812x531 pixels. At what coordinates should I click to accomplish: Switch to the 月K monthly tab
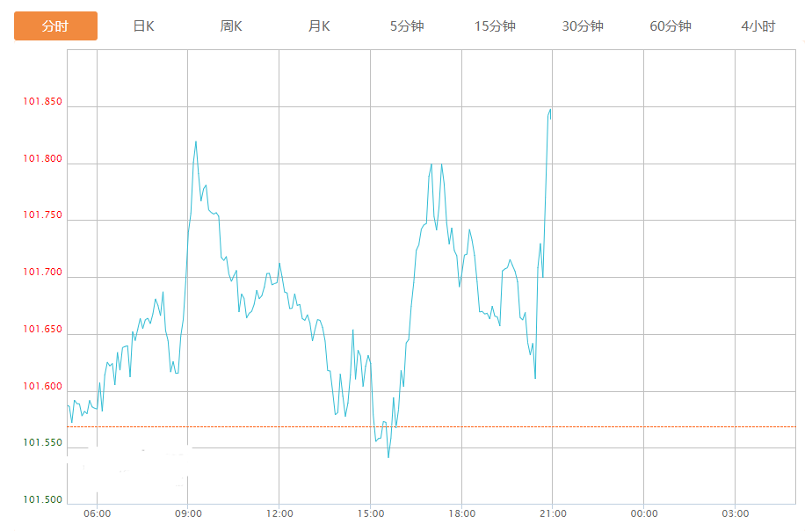319,26
